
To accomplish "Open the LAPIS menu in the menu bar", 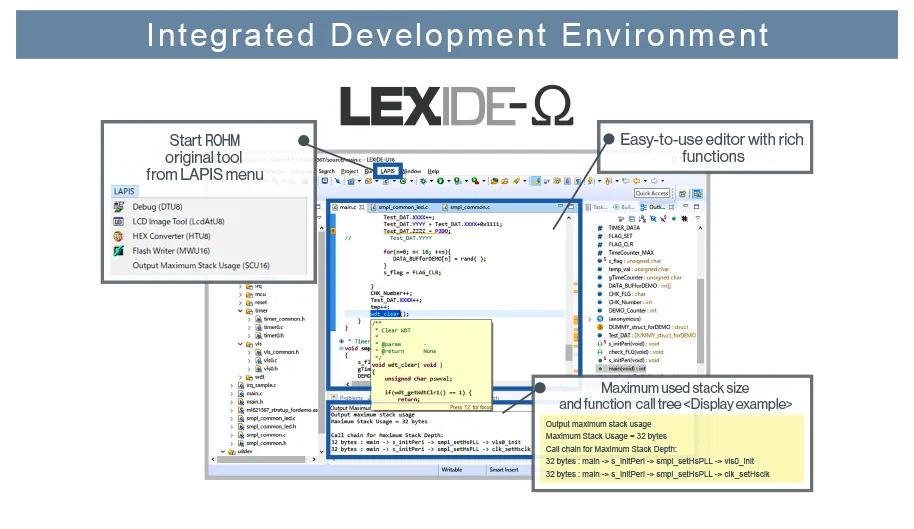I will pos(388,171).
